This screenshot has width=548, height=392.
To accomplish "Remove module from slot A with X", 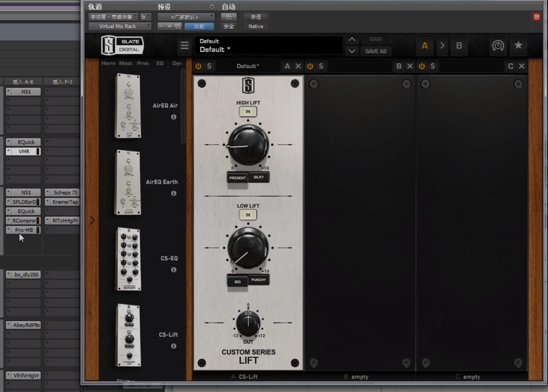I will click(x=298, y=66).
